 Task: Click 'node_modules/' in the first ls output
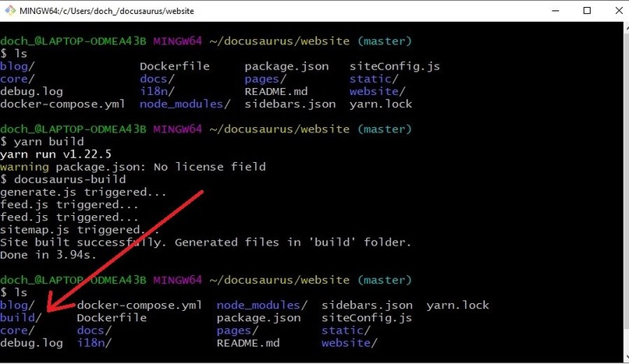coord(185,104)
